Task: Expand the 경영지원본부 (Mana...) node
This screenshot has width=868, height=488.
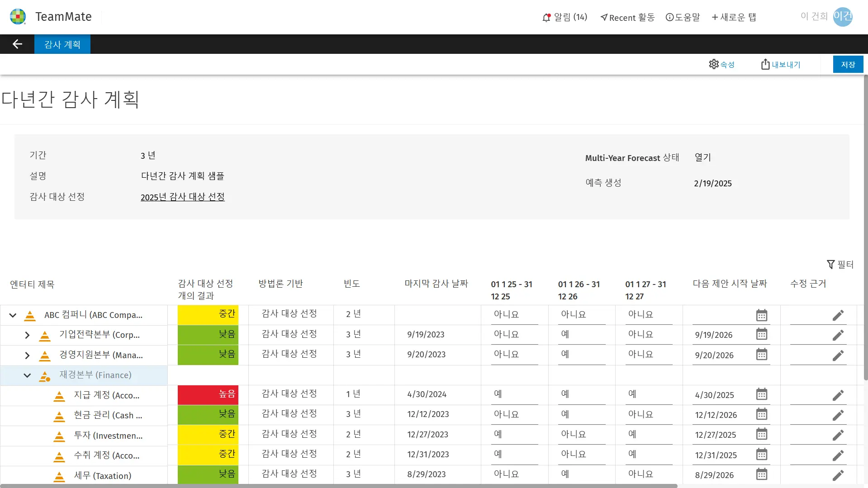Action: coord(27,355)
